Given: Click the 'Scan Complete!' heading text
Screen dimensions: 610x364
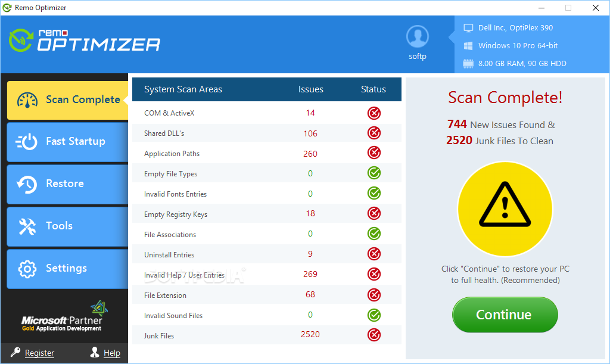Looking at the screenshot, I should click(505, 98).
